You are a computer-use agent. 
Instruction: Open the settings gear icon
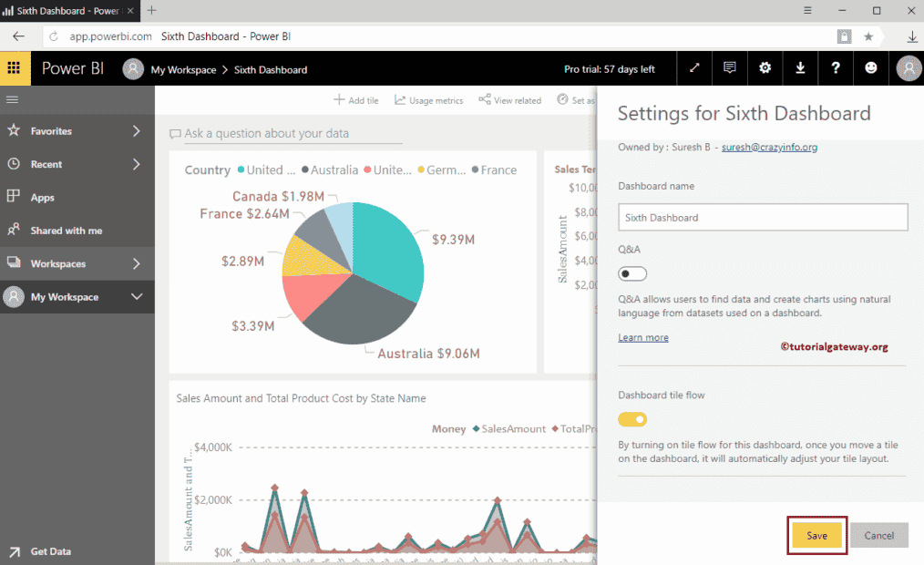click(x=765, y=68)
